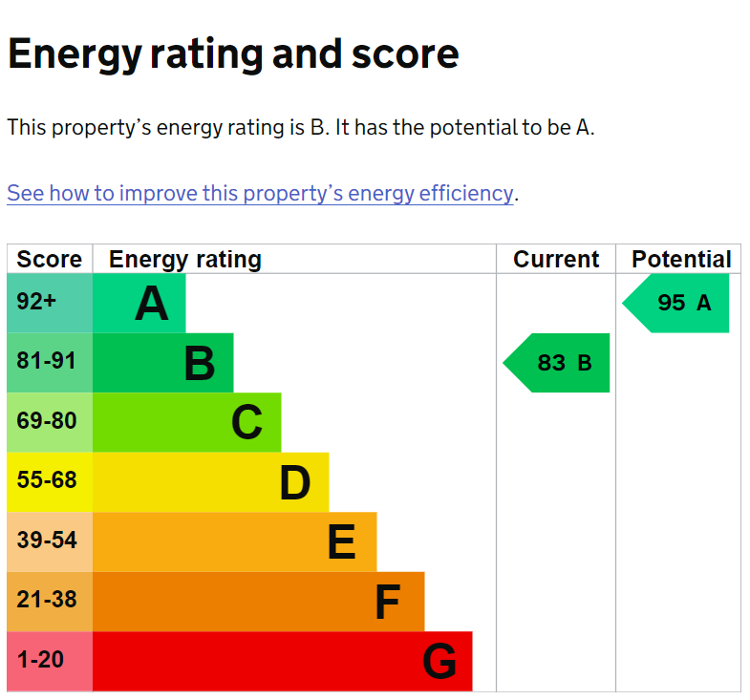Open the improve property's energy efficiency link

point(260,193)
